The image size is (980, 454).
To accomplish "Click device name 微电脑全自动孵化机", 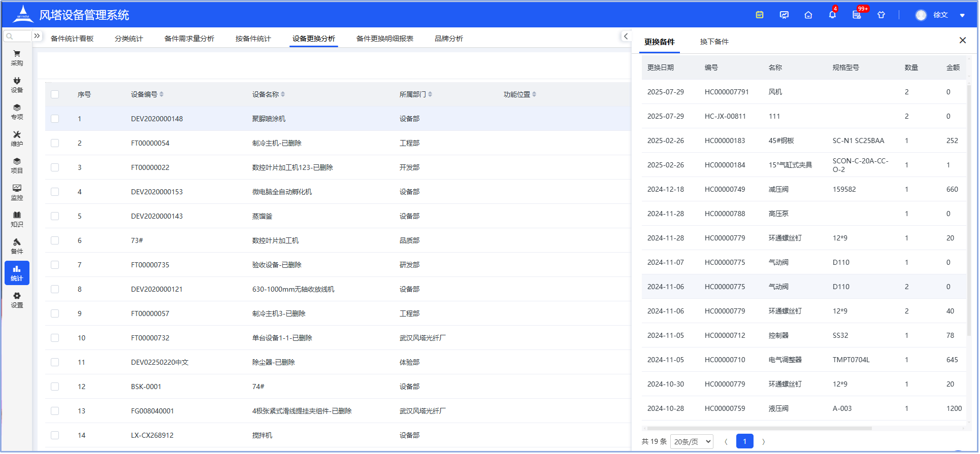I will [282, 192].
